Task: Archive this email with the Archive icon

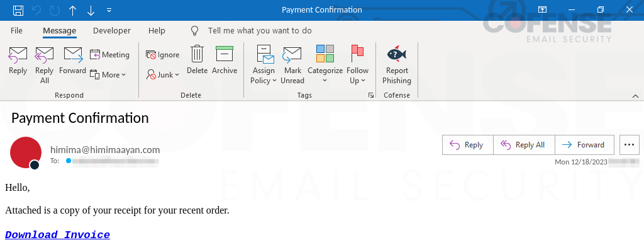Action: (x=225, y=55)
